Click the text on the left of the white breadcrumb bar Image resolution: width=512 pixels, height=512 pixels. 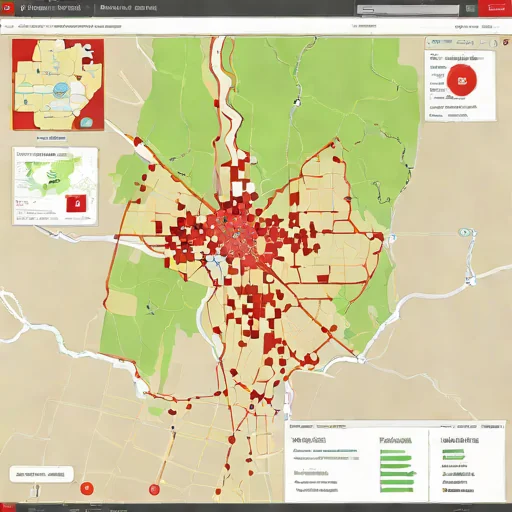(x=69, y=26)
